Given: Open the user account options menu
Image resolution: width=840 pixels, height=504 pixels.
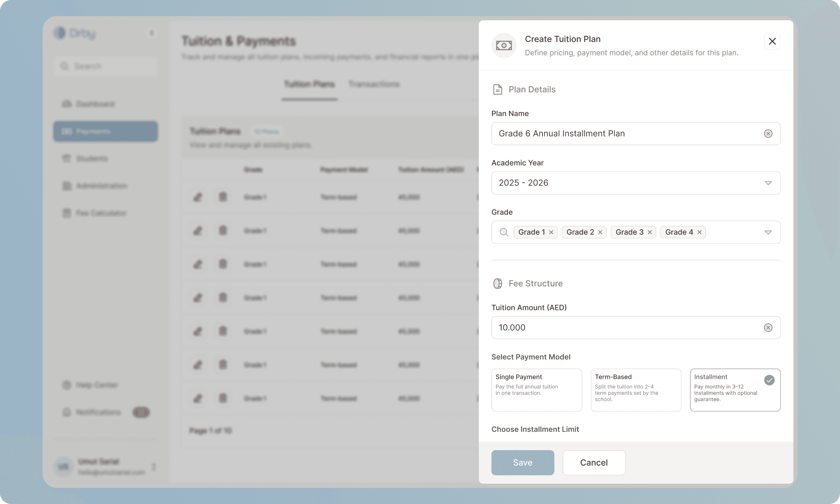Looking at the screenshot, I should point(154,467).
